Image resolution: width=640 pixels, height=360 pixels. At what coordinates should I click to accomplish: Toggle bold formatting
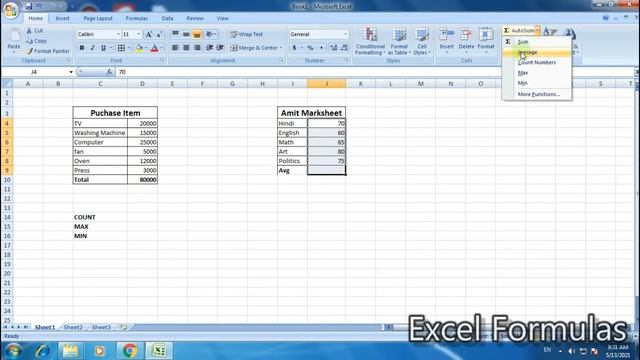[x=82, y=48]
